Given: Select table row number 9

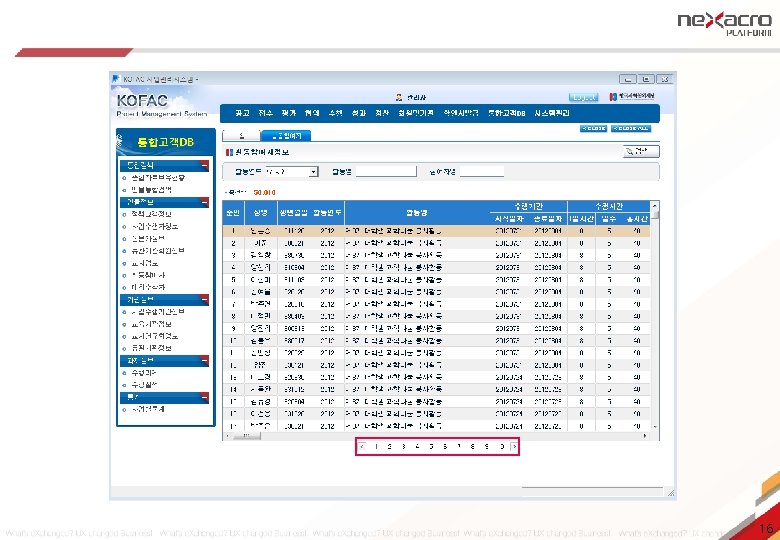Looking at the screenshot, I should 436,328.
